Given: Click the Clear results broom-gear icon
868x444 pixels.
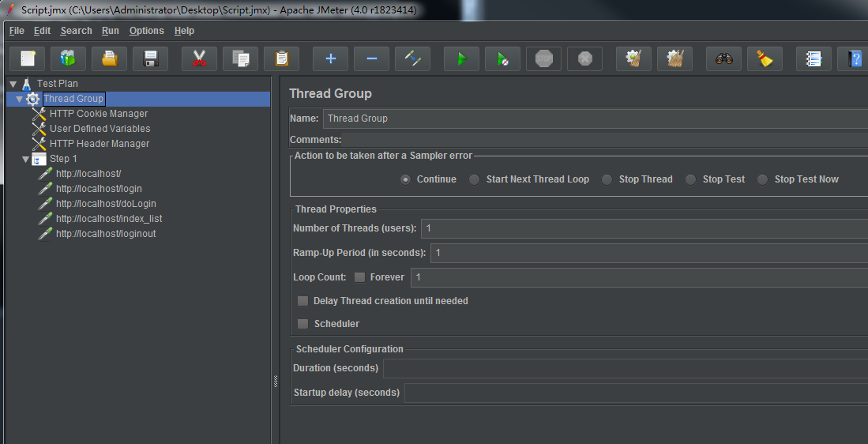Looking at the screenshot, I should [634, 58].
